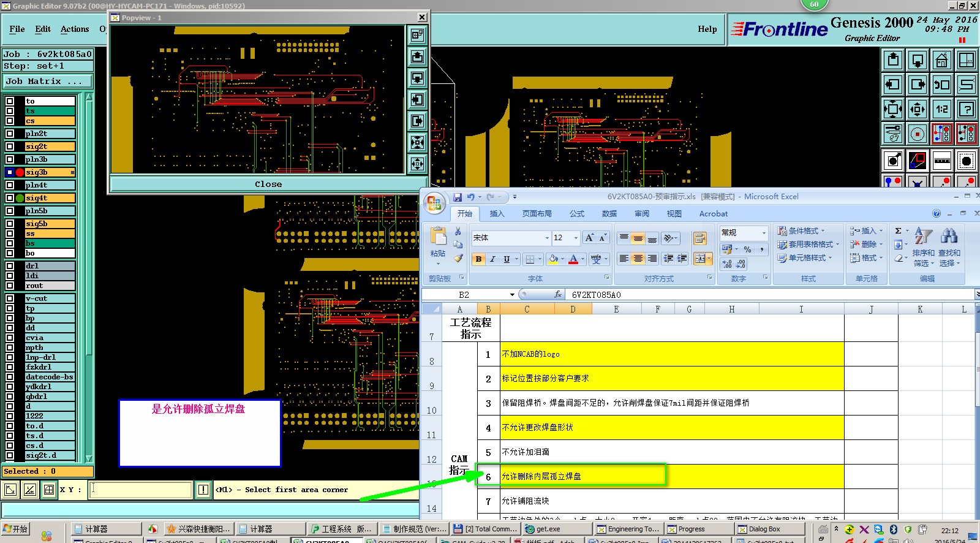Toggle the checkbox for layer pln4t
980x543 pixels.
pyautogui.click(x=10, y=185)
